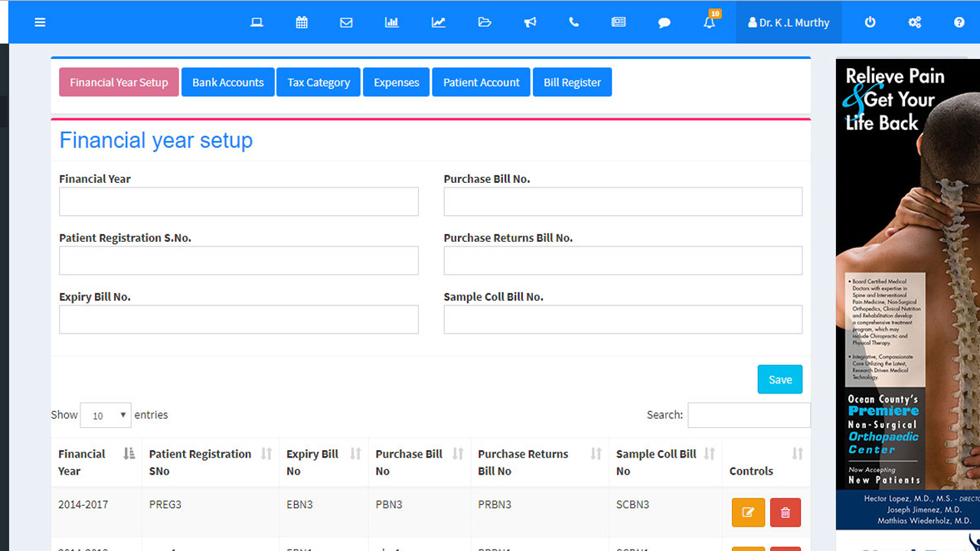The height and width of the screenshot is (551, 980).
Task: Click the Purchase Bill No. input field
Action: pyautogui.click(x=623, y=201)
